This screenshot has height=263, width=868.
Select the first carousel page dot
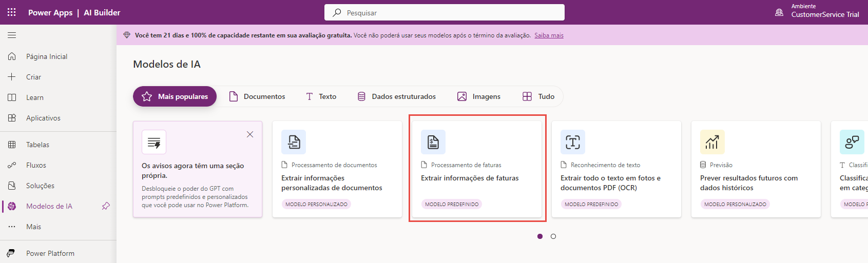point(540,236)
